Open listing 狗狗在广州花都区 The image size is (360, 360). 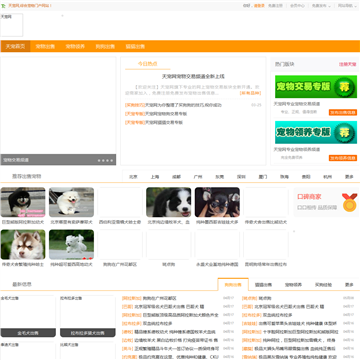tap(160, 298)
